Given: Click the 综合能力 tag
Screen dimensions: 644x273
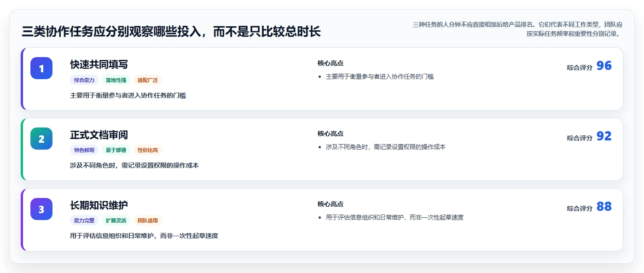Looking at the screenshot, I should 84,80.
